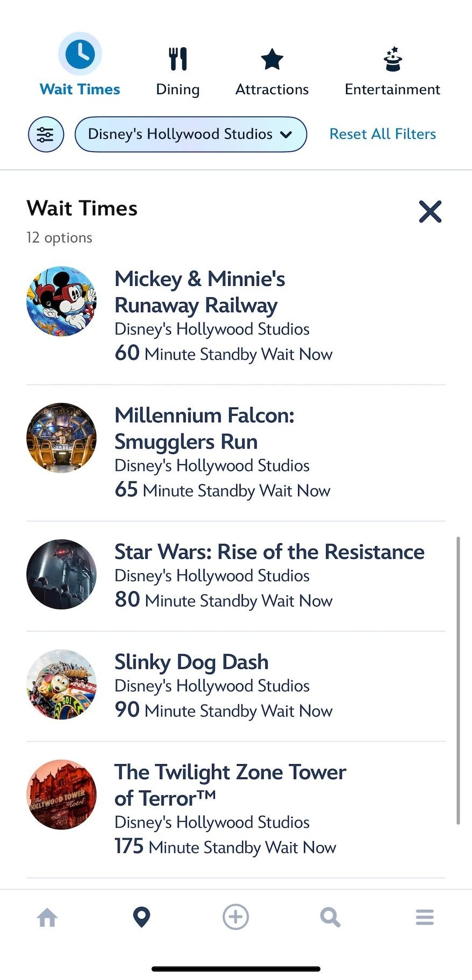Screen dimensions: 472x980
Task: Go to Home via bottom bar icon
Action: (x=47, y=917)
